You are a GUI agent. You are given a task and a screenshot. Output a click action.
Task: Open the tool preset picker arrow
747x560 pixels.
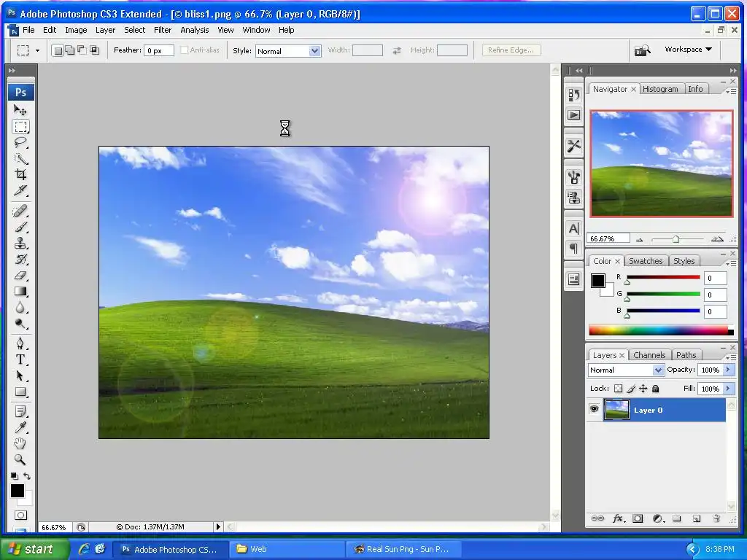[37, 50]
